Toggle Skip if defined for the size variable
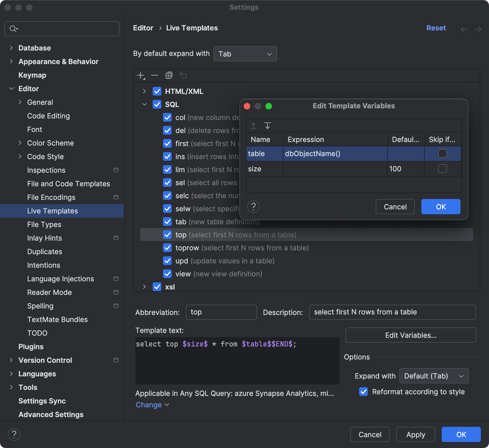Screen dimensions: 489x448 coord(442,169)
